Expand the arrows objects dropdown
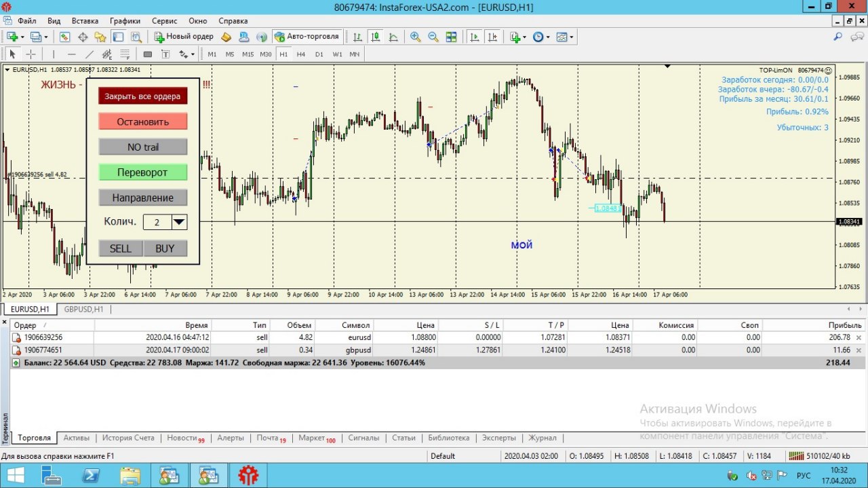The width and height of the screenshot is (868, 488). 193,54
